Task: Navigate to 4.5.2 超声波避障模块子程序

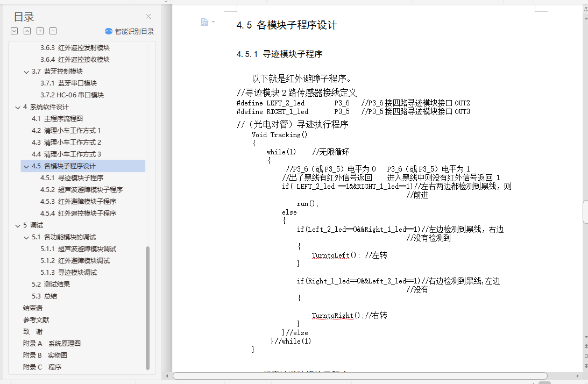Action: click(x=81, y=190)
